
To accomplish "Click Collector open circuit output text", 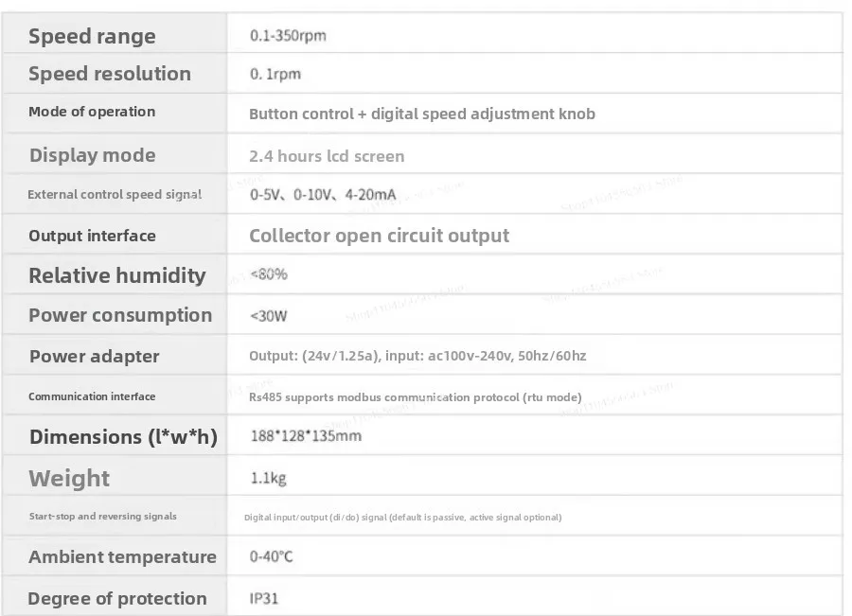I will point(380,236).
